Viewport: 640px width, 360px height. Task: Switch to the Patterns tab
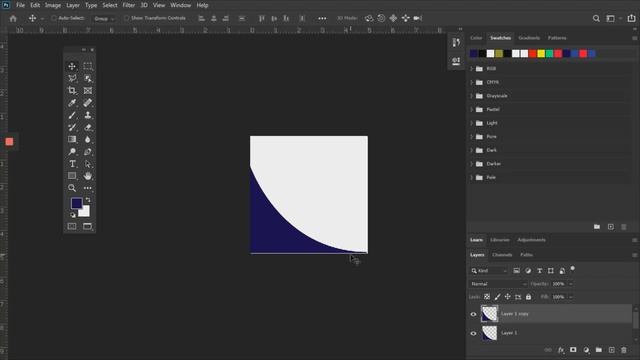[x=557, y=38]
